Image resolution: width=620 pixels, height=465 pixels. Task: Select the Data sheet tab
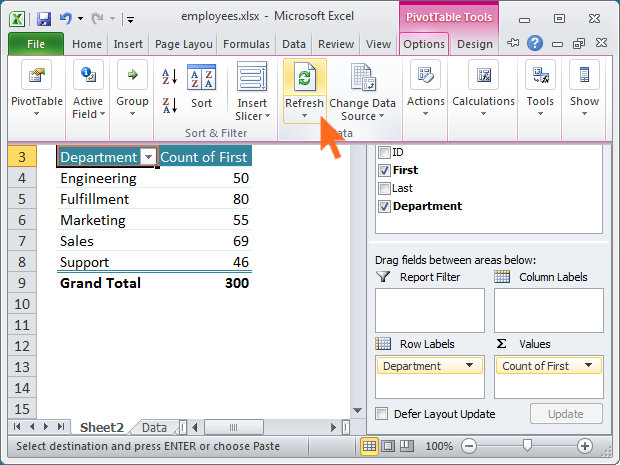point(154,427)
